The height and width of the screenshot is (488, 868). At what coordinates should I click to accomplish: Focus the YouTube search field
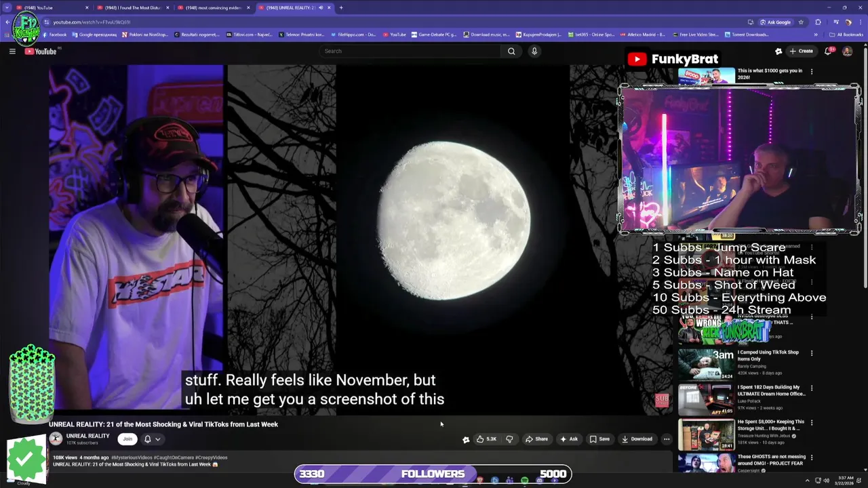click(x=411, y=51)
